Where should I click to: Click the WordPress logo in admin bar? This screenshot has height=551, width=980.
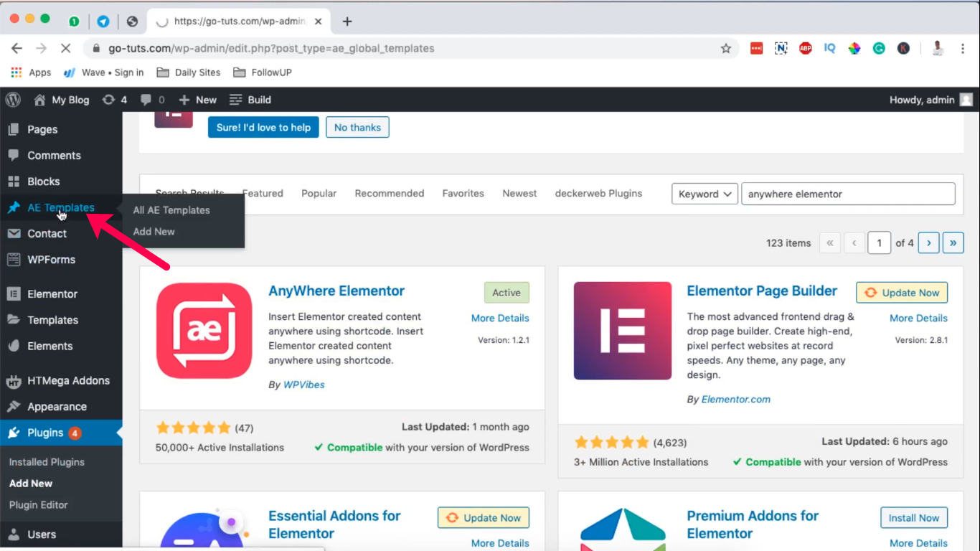pos(13,100)
